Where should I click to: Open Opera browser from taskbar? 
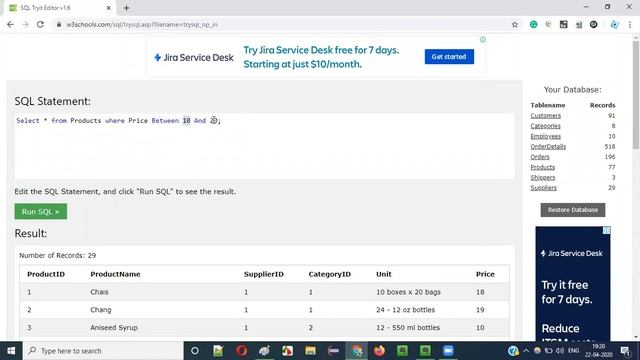coord(241,351)
